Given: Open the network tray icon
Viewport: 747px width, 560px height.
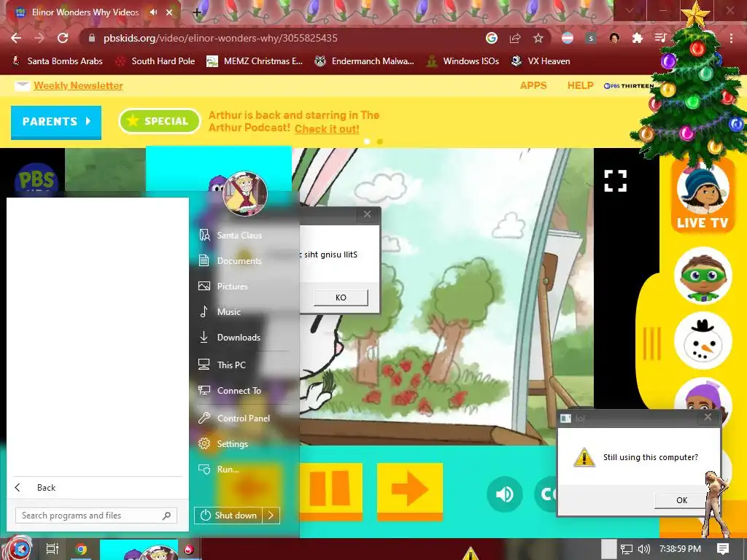Looking at the screenshot, I should pos(627,549).
